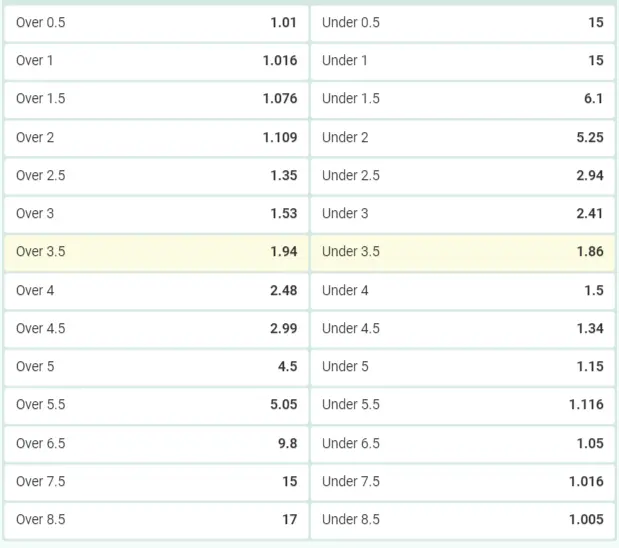
Task: Select the highlighted Under 3.5 at 1.86
Action: click(463, 252)
